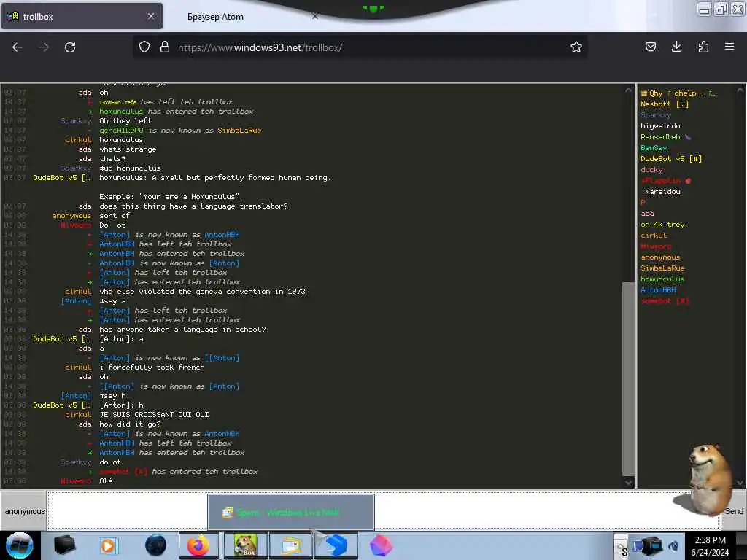Image resolution: width=747 pixels, height=560 pixels.
Task: Switch to the trollbox tab
Action: [x=82, y=16]
